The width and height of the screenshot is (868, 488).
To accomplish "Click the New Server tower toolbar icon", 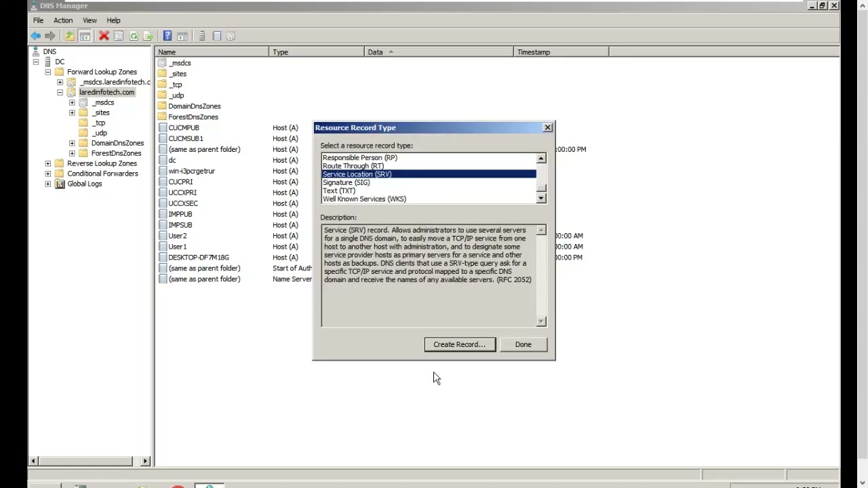I will point(201,36).
